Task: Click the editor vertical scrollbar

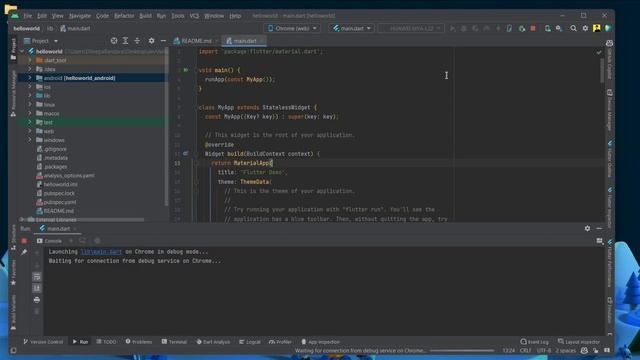Action: pos(601,70)
